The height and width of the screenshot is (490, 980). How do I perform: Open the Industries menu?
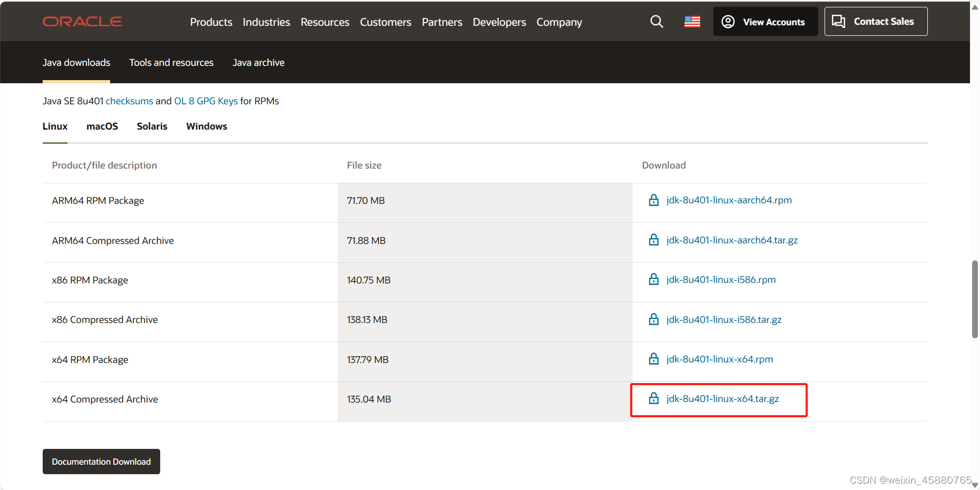tap(266, 22)
